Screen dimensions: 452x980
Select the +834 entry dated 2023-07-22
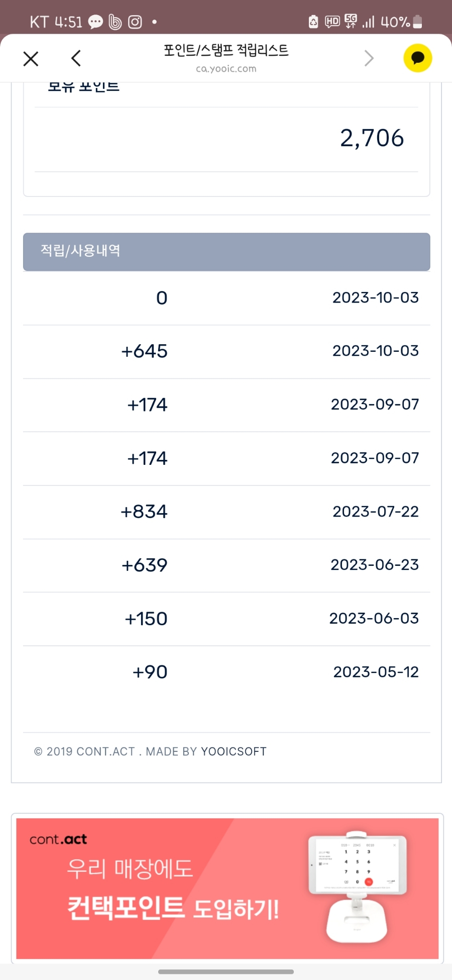coord(227,512)
